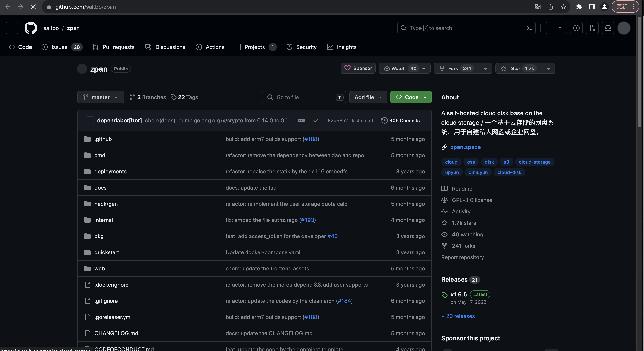
Task: View the 305 Commits history
Action: pyautogui.click(x=400, y=120)
